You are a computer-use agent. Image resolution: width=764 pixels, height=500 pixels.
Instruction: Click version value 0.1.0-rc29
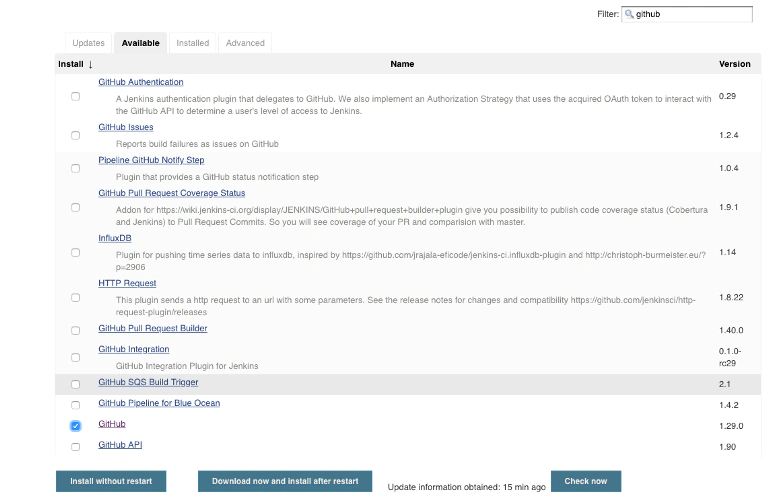729,357
